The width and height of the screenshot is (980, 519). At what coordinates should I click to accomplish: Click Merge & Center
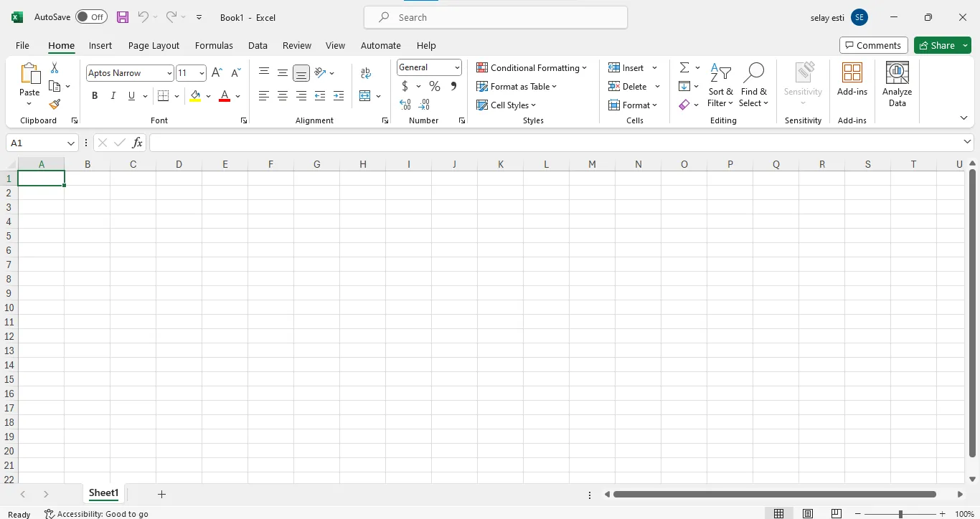366,95
